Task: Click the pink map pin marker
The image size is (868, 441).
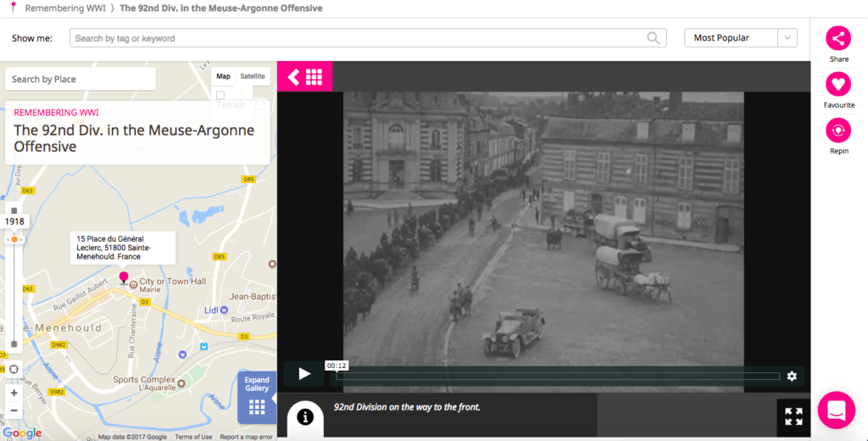Action: point(124,277)
